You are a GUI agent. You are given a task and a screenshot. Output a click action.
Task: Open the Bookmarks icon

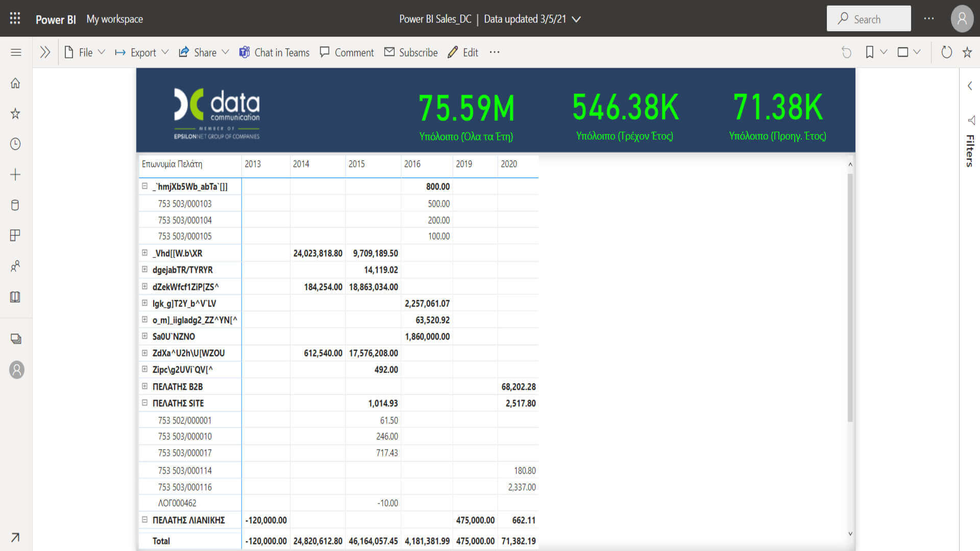pos(870,53)
